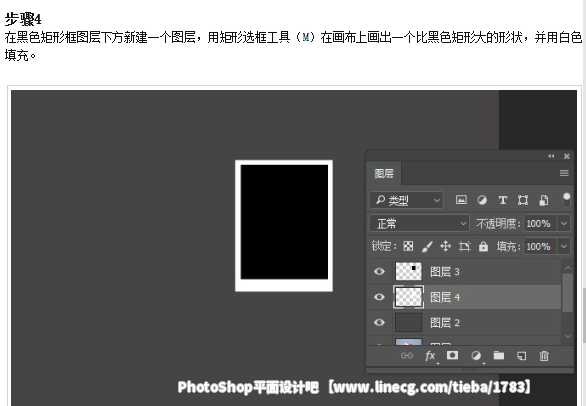Select the 图层 3 layer name
Image resolution: width=586 pixels, height=406 pixels.
[x=445, y=271]
